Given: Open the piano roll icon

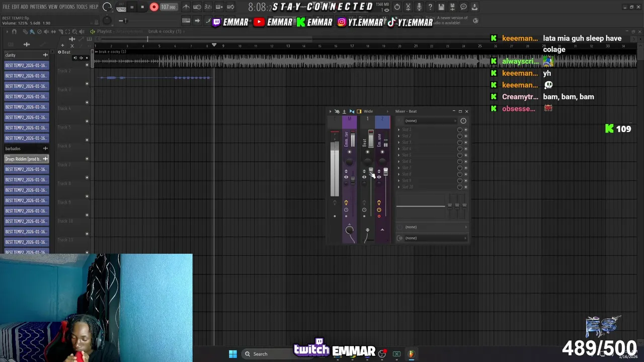Looking at the screenshot, I should (x=186, y=21).
